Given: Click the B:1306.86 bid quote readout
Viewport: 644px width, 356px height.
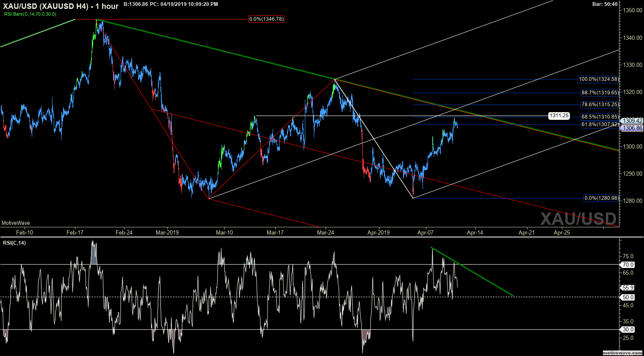Looking at the screenshot, I should 135,4.
